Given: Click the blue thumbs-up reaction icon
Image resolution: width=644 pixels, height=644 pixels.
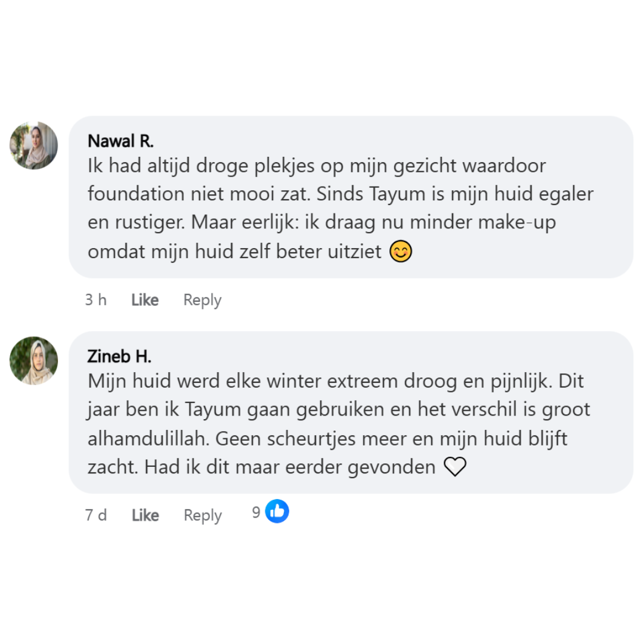Looking at the screenshot, I should click(277, 511).
